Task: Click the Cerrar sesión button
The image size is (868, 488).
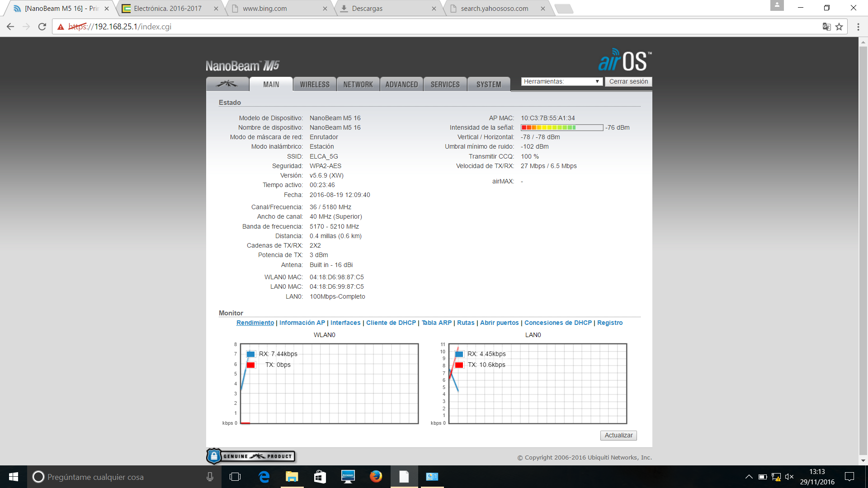Action: coord(628,81)
